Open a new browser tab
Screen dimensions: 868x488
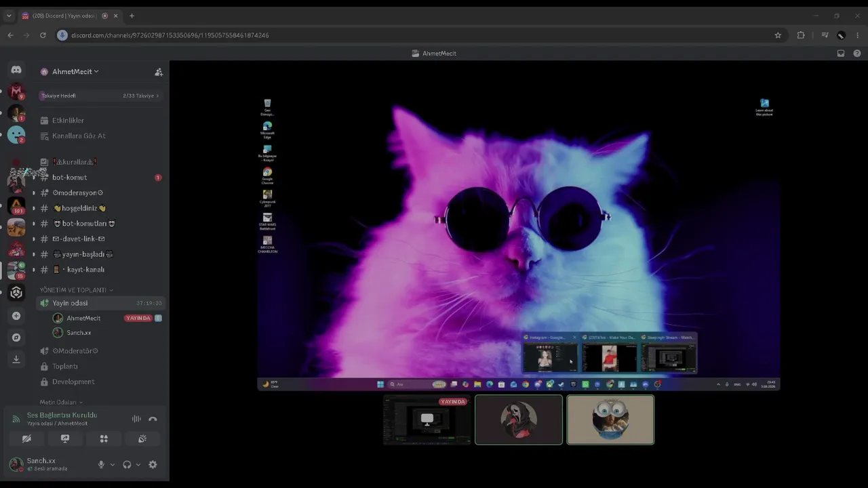132,16
